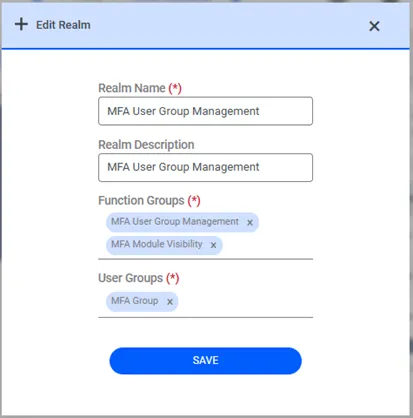
Task: Click the Edit Realm title text
Action: pos(63,25)
